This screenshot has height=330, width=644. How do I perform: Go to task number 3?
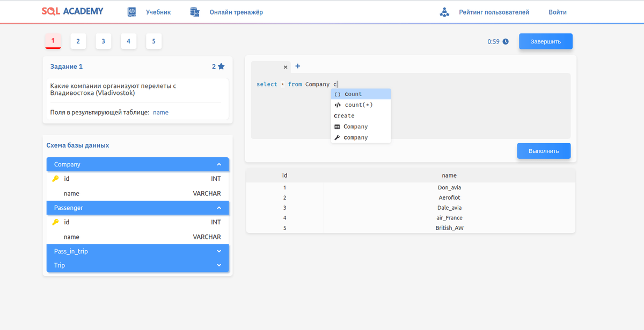coord(103,41)
